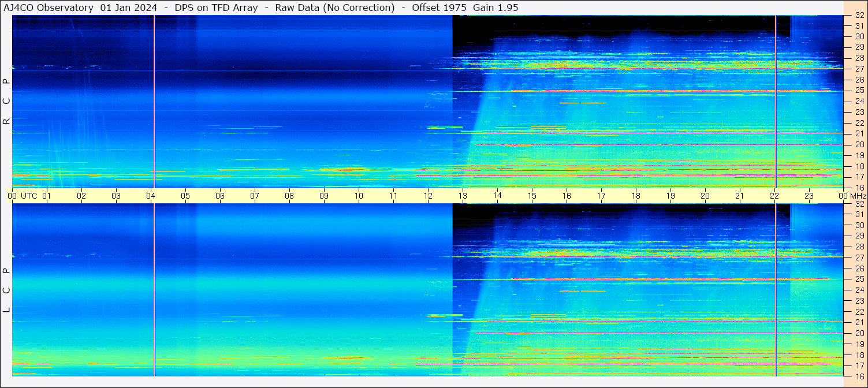Screen dimensions: 868x388
Task: Click '27' MHz tick of RCP panel
Action: point(859,69)
